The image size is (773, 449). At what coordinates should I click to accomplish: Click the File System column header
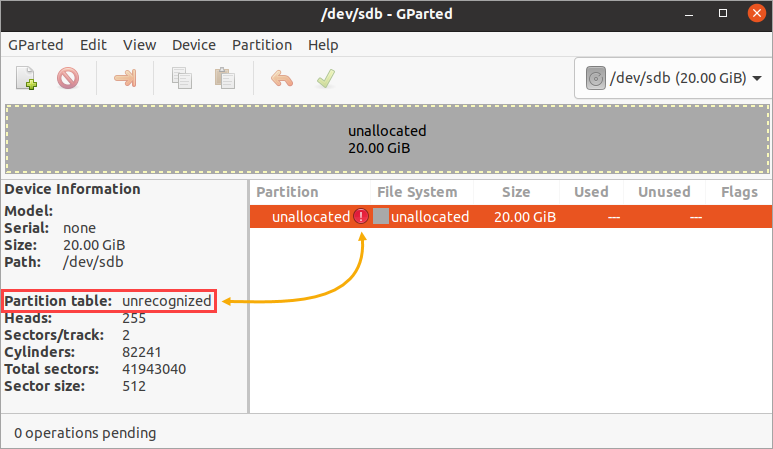coord(417,192)
